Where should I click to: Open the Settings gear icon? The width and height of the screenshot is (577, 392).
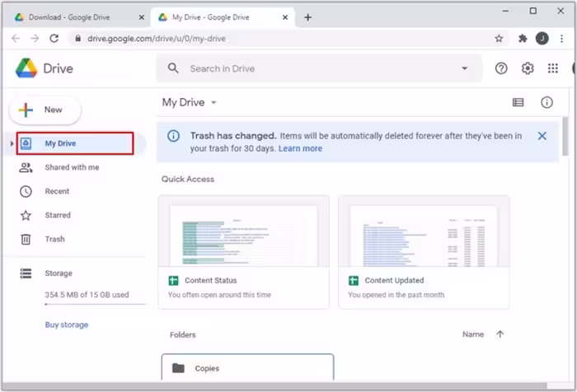pos(528,68)
